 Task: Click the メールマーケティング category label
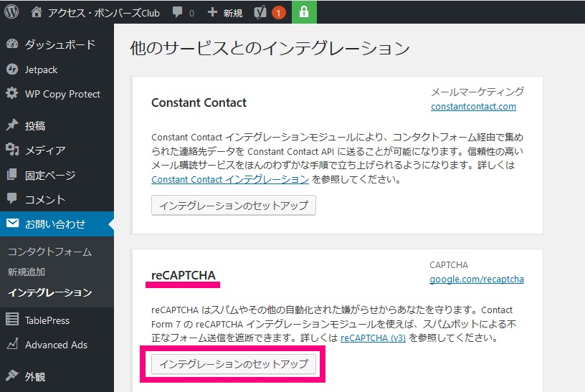tap(477, 92)
